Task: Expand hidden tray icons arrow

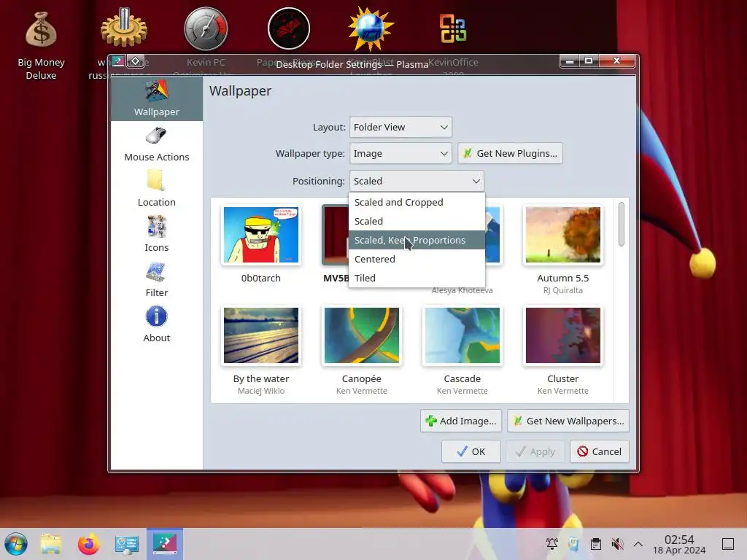Action: tap(638, 544)
